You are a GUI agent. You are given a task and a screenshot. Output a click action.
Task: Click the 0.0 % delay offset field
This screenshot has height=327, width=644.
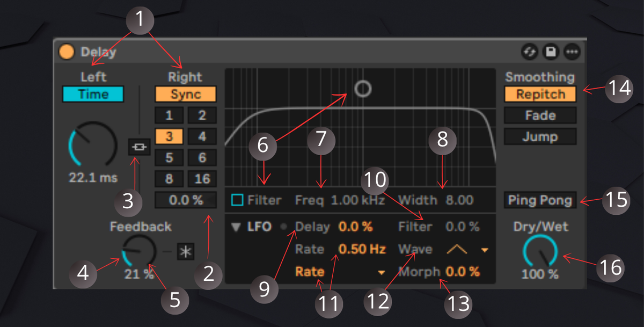(186, 200)
